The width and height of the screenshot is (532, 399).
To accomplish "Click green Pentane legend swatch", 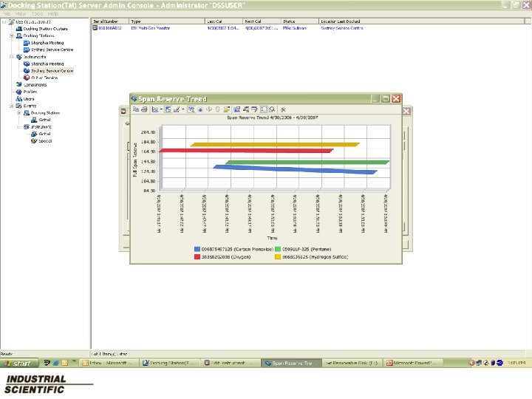I will pyautogui.click(x=278, y=249).
